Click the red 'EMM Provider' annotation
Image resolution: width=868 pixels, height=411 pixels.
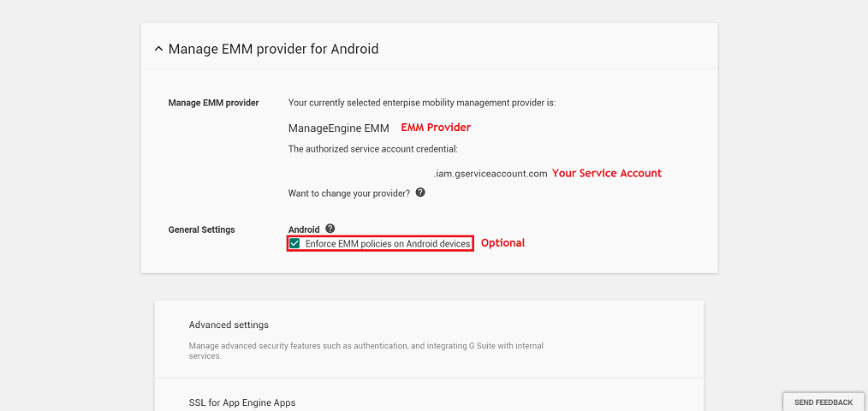(x=436, y=128)
